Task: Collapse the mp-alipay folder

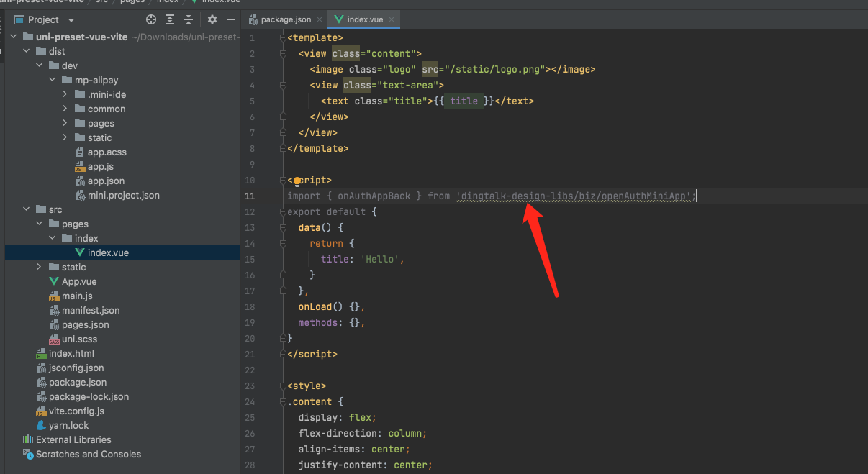Action: 52,80
